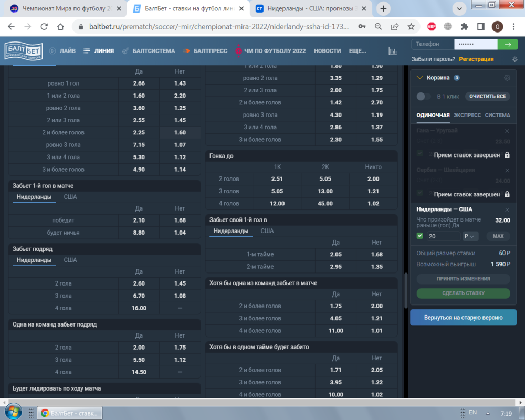
Task: Switch to the Чемпионат Мира по футболу browser tab
Action: (x=66, y=9)
